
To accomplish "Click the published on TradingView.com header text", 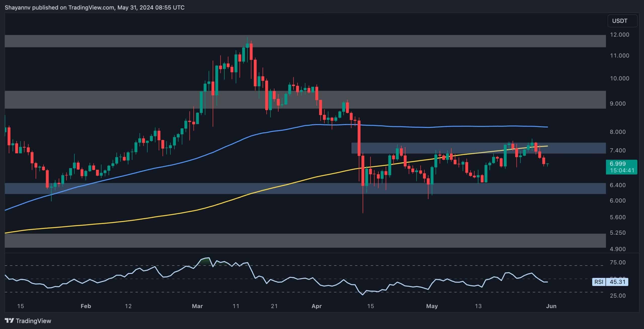I will click(95, 8).
